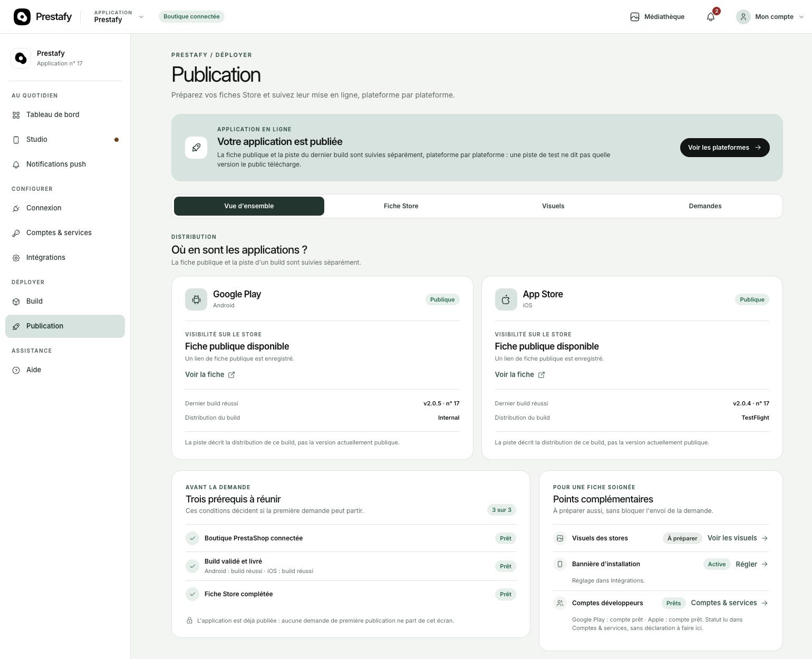Image resolution: width=812 pixels, height=659 pixels.
Task: Click the Android icon on Google Play card
Action: click(x=196, y=299)
